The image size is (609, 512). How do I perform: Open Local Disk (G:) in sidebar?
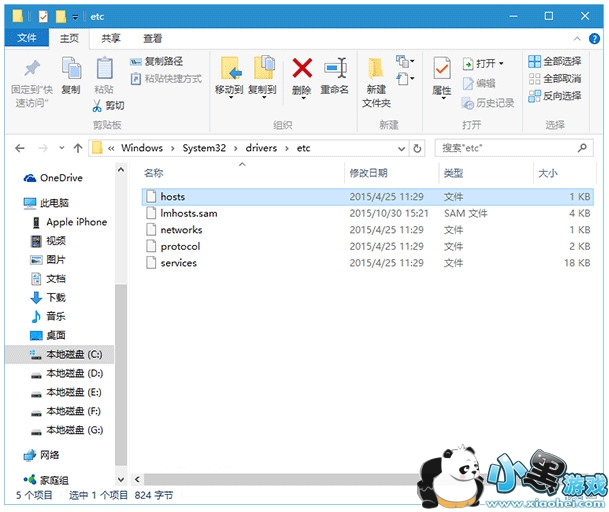(67, 430)
